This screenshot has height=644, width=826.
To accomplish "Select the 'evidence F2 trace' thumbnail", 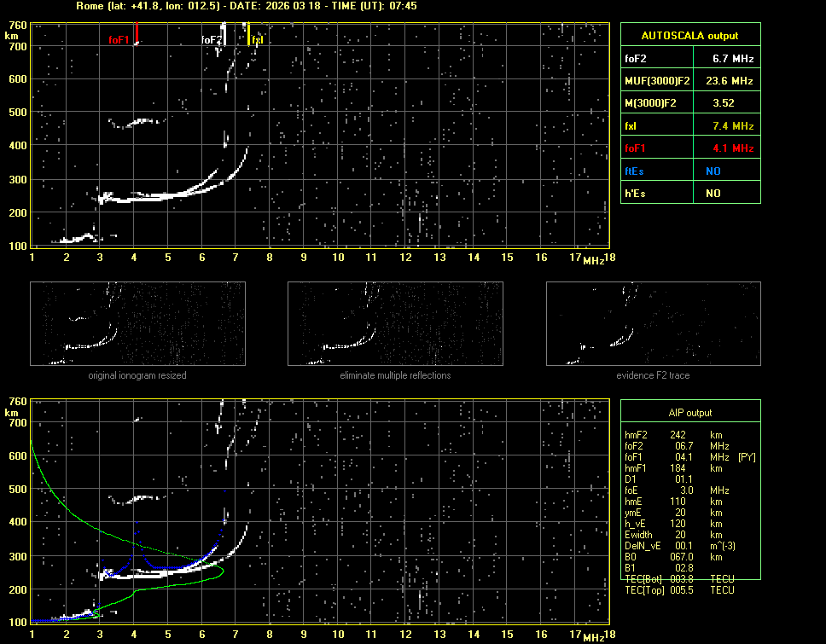I will 653,324.
